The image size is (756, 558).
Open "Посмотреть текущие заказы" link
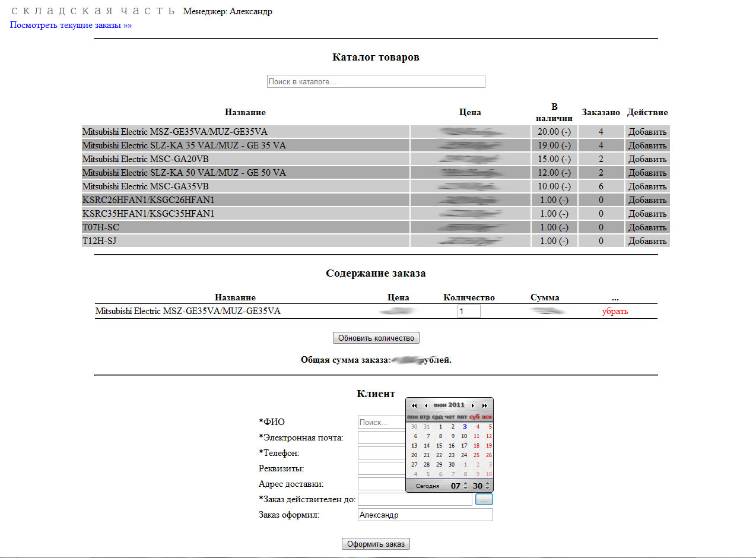[71, 26]
